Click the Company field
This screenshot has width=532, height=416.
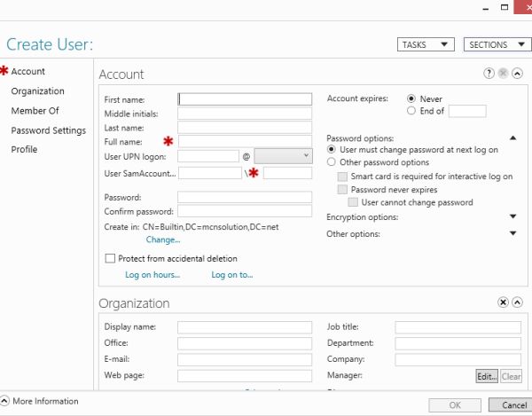pos(458,359)
